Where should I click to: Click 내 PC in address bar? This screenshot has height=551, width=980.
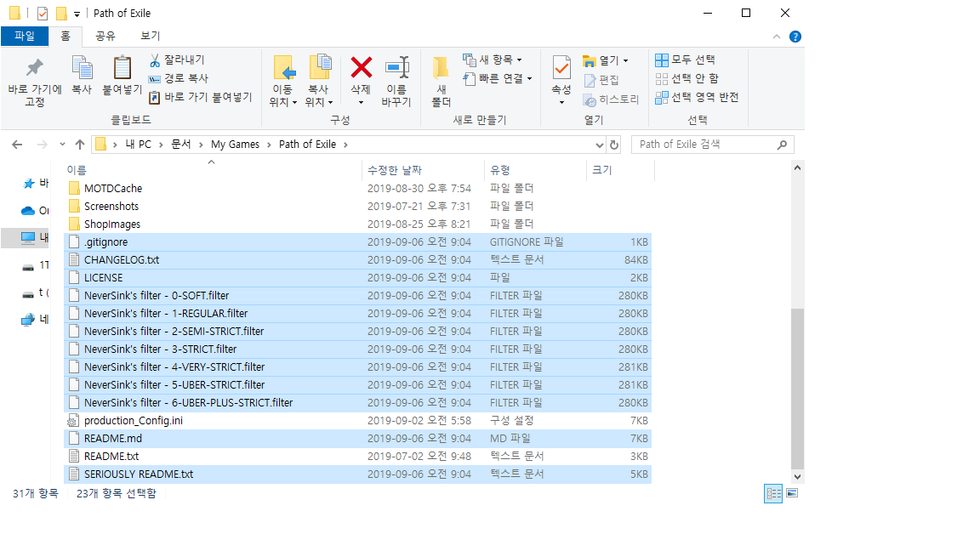click(x=138, y=145)
